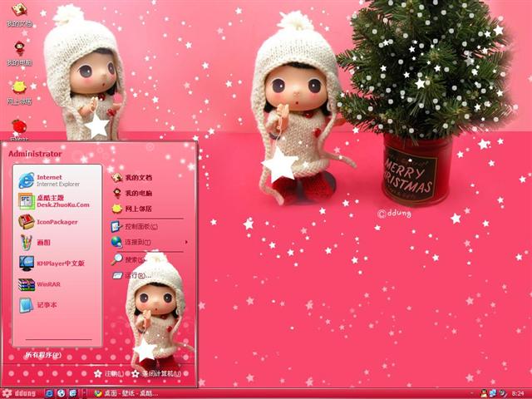532x399 pixels.
Task: Switch to the 桌面 - 壁纸 - 桌酷 taskbar window
Action: tap(126, 393)
